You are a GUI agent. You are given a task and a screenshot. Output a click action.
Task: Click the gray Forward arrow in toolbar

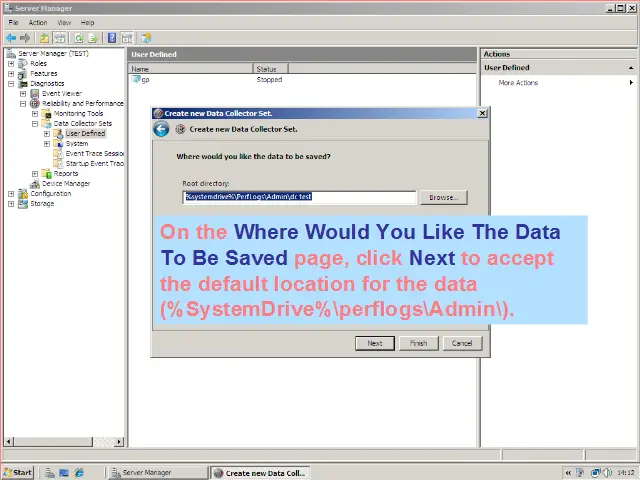[25, 38]
